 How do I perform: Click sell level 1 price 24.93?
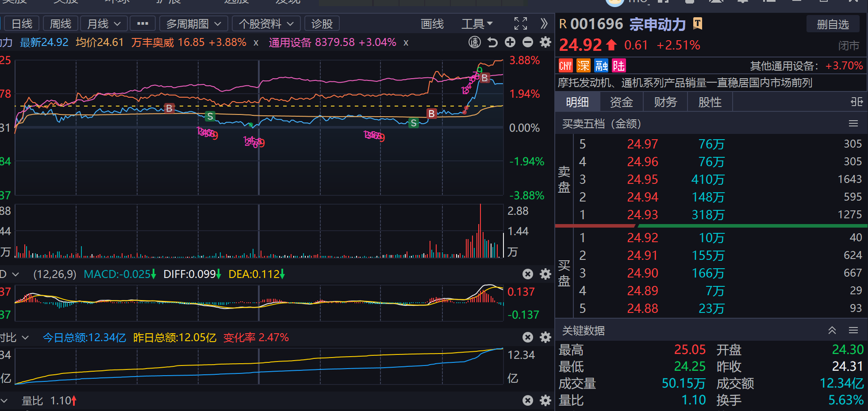[642, 215]
